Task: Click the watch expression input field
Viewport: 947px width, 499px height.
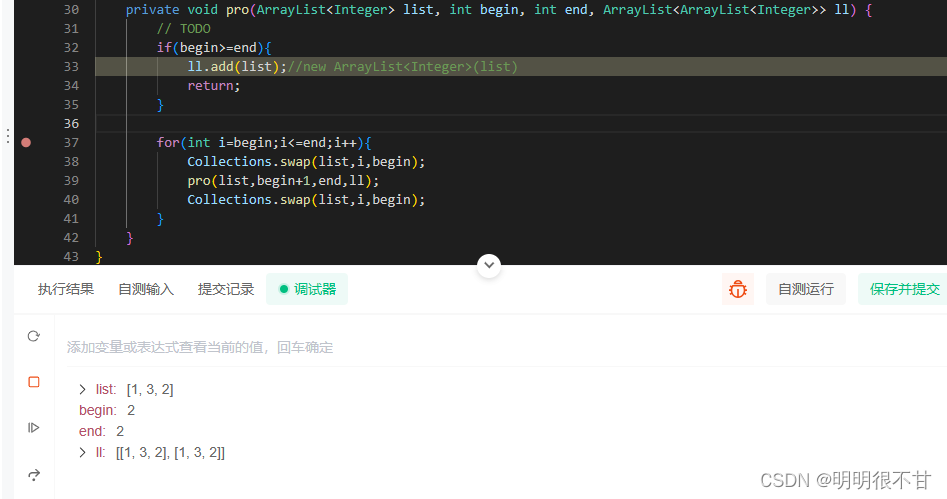Action: [x=506, y=347]
